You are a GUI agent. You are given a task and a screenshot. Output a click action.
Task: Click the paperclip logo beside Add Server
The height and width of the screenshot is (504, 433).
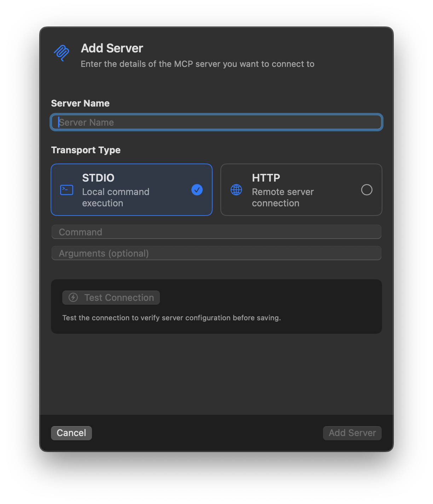tap(62, 53)
